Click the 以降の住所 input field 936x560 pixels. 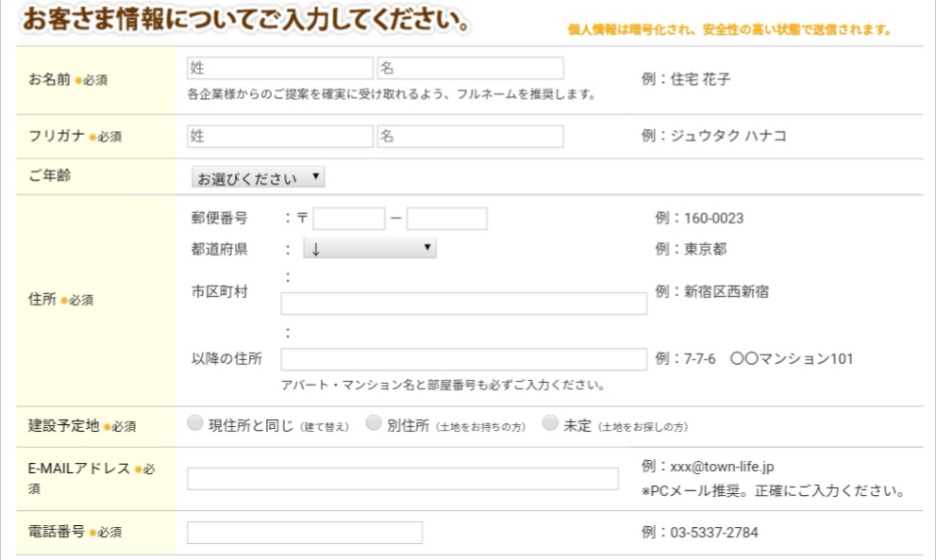pos(464,359)
